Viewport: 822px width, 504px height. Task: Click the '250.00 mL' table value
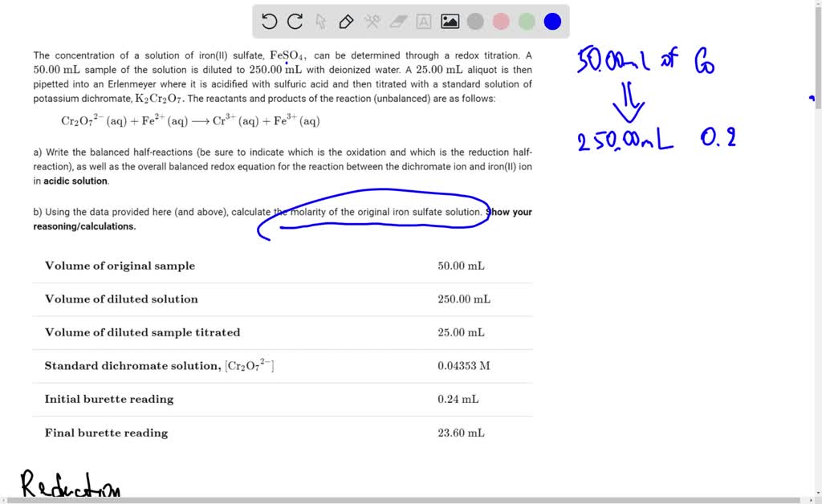(x=464, y=299)
